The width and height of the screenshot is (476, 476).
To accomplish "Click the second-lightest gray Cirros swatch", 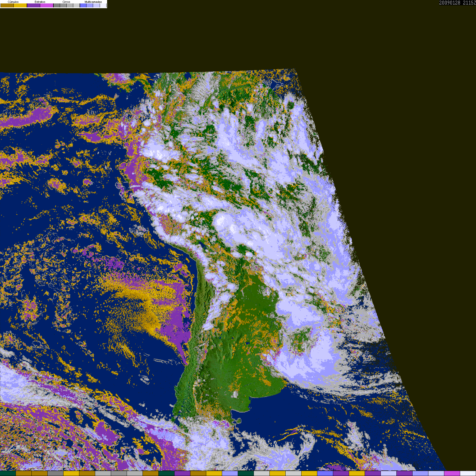I will [x=70, y=5].
